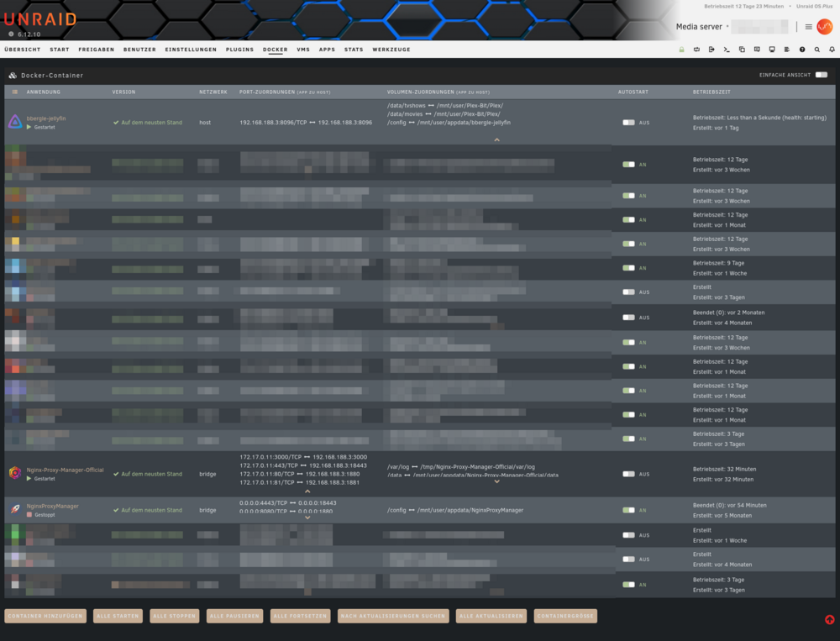The height and width of the screenshot is (641, 840).
Task: Open the Apps menu
Action: point(327,50)
